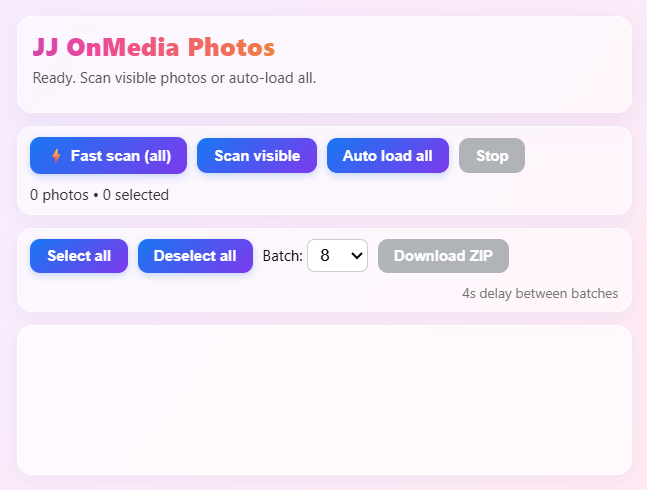The image size is (647, 490).
Task: Click the Download ZIP button
Action: 443,256
